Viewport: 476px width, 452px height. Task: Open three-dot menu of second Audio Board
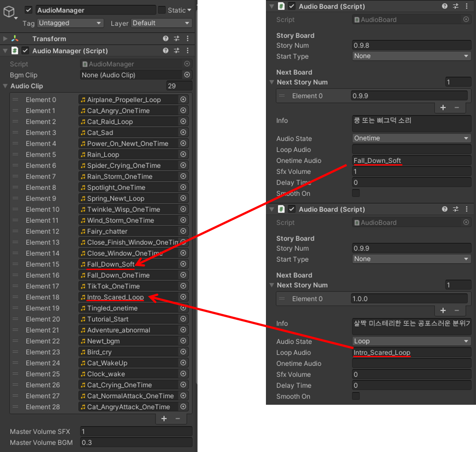click(466, 209)
